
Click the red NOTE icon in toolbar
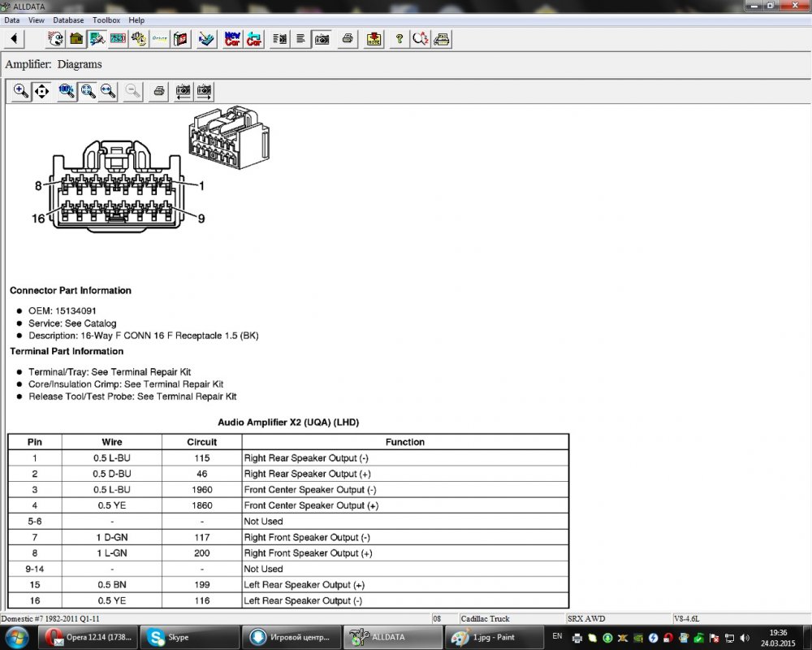tap(374, 38)
